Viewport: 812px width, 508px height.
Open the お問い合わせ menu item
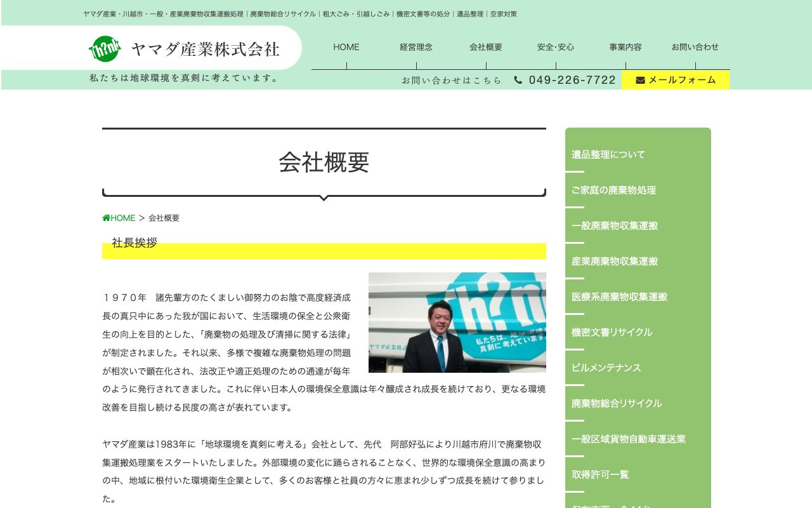coord(695,47)
